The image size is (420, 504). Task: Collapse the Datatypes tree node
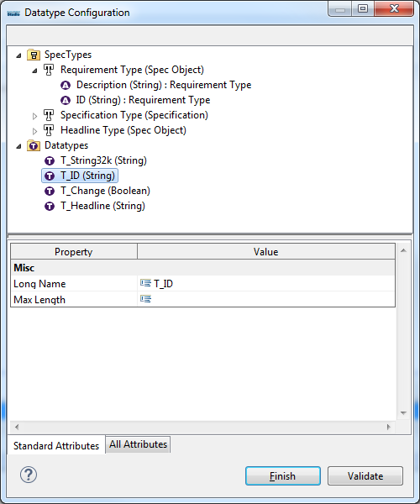pyautogui.click(x=18, y=146)
